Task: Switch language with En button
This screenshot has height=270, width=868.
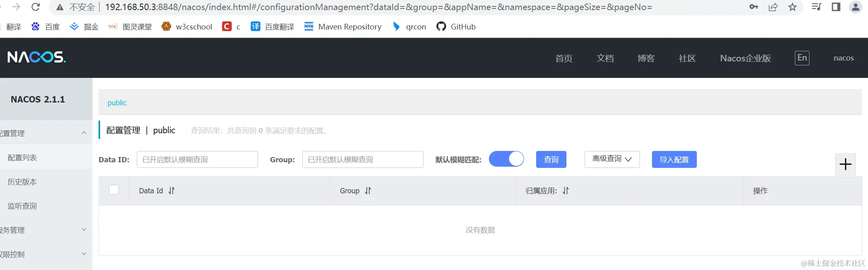Action: 802,58
